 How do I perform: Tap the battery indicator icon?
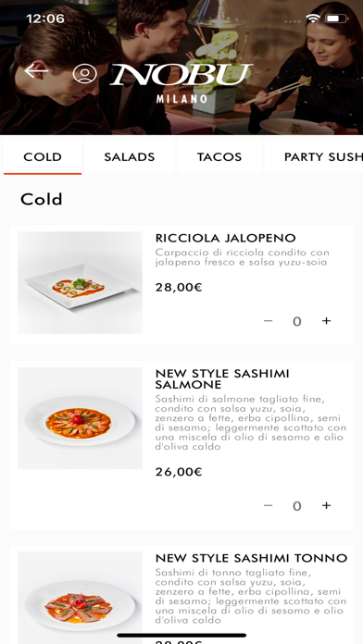tap(337, 19)
